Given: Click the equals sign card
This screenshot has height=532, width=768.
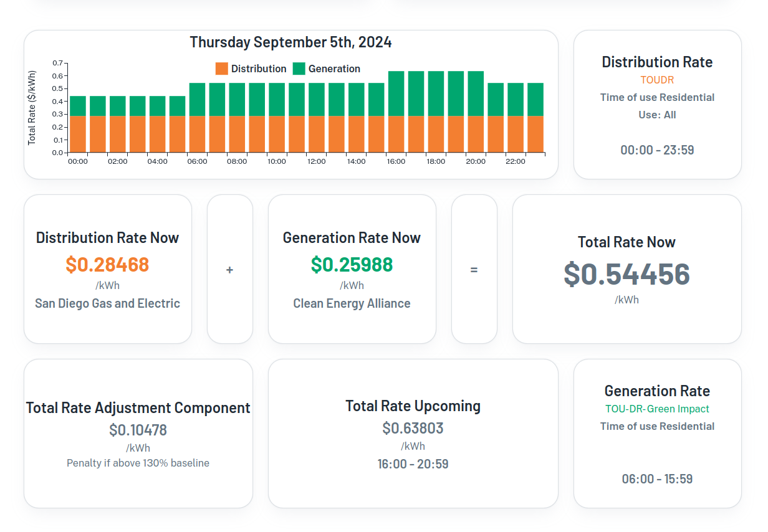Looking at the screenshot, I should tap(474, 269).
